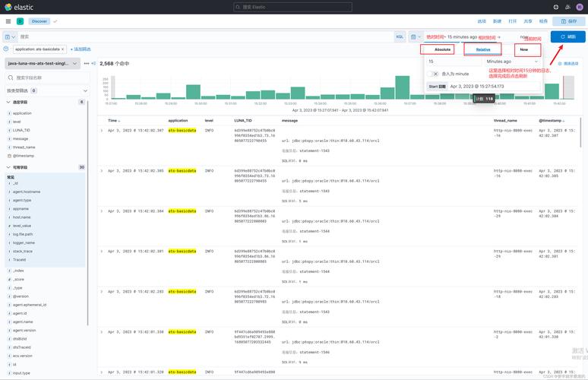
Task: Click the filter options icon beside filter pill
Action: pyautogui.click(x=6, y=49)
